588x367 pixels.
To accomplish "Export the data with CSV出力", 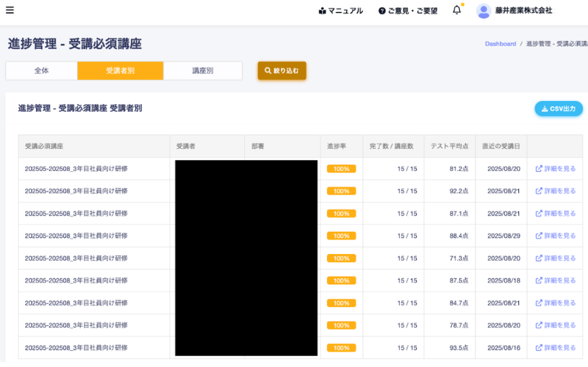I will tap(558, 108).
